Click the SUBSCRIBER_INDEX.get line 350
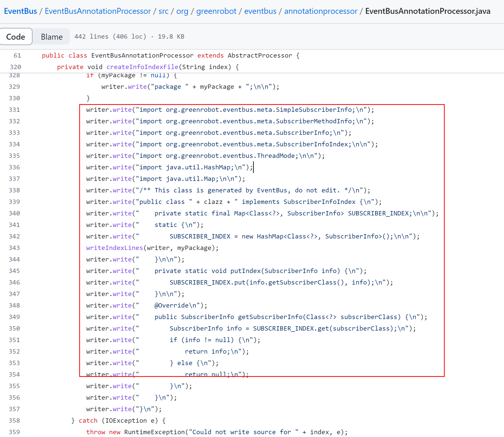This screenshot has height=437, width=504. tap(251, 329)
